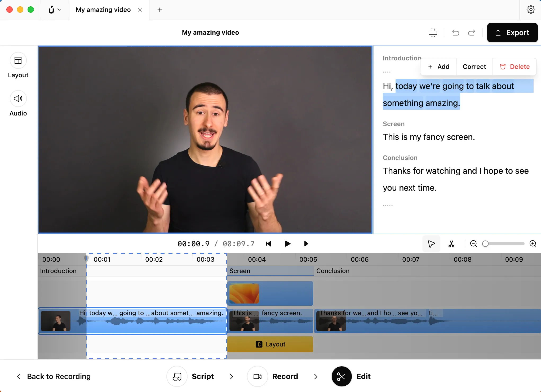The height and width of the screenshot is (392, 541).
Task: Delete the selected transcript text
Action: pos(515,67)
